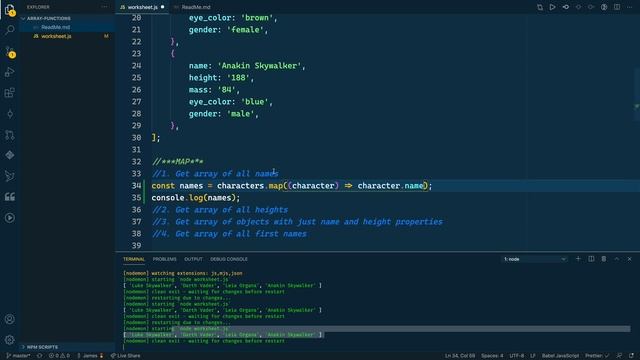Select the Babel JavaScript language mode
Image resolution: width=640 pixels, height=360 pixels.
click(x=560, y=356)
